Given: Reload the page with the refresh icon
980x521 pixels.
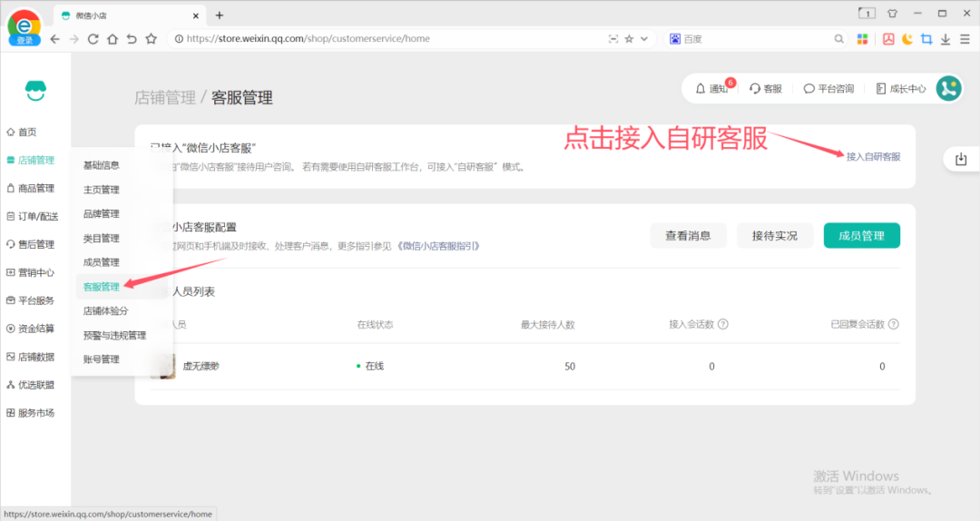Looking at the screenshot, I should (x=93, y=39).
